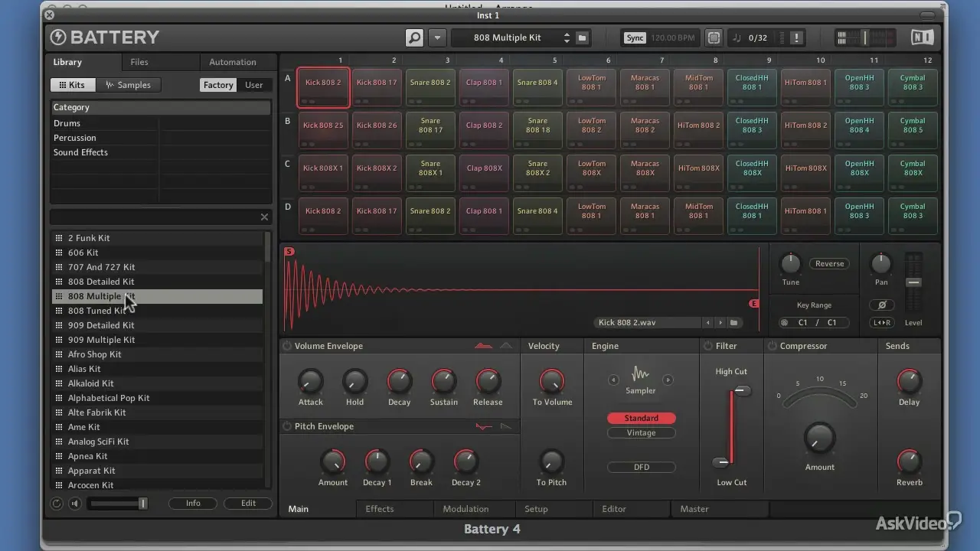Click the circular loop preview icon
The height and width of the screenshot is (551, 980).
click(57, 503)
